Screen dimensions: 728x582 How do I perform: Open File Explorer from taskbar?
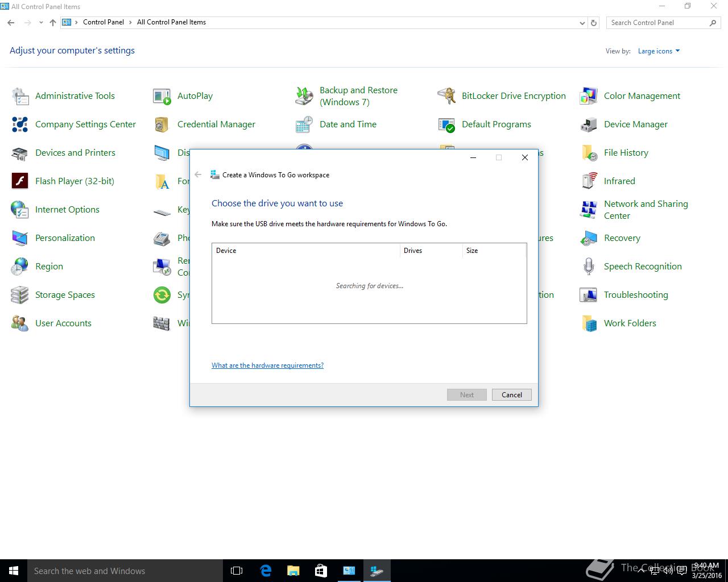pos(293,571)
